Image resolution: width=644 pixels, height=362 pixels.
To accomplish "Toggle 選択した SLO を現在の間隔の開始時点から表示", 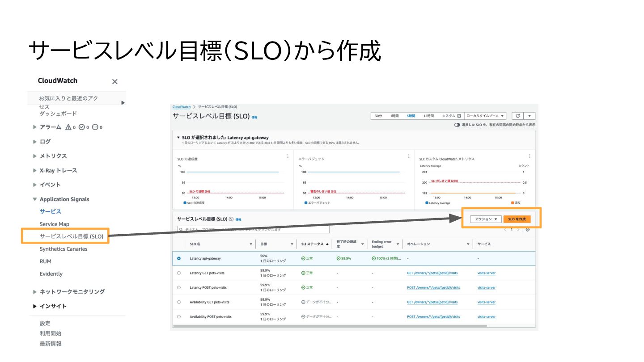I will [x=457, y=125].
